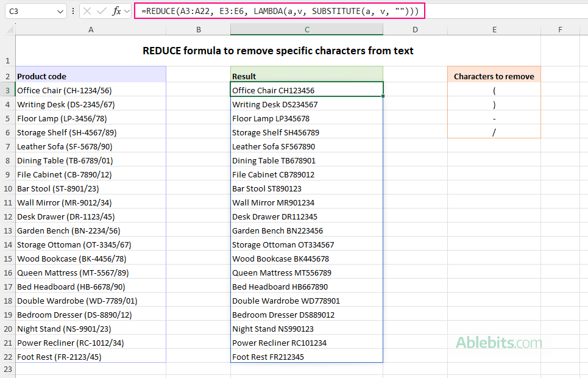This screenshot has height=378, width=588.
Task: Click cell 'Bedroom Dresser (DS-8890/12)'
Action: (91, 315)
